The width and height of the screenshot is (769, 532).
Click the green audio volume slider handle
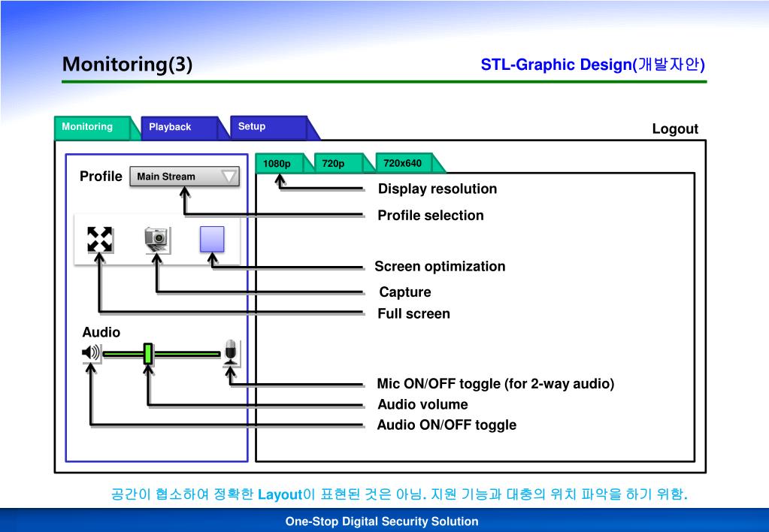(x=148, y=353)
